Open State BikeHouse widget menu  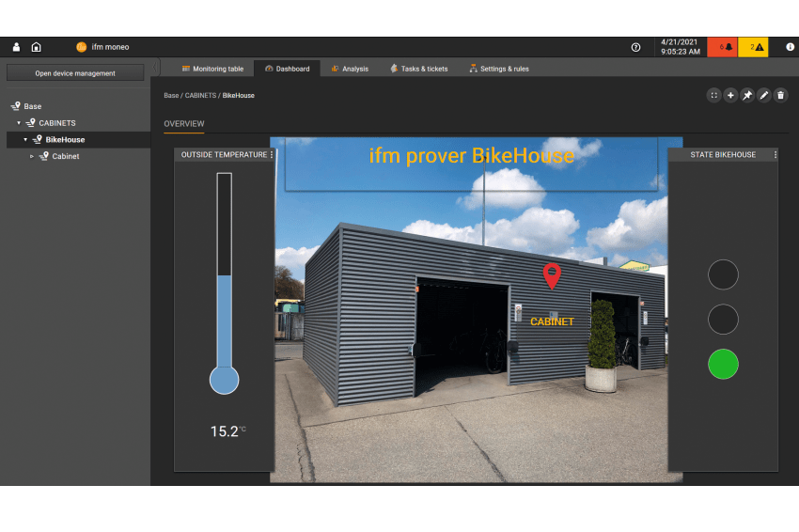point(775,154)
